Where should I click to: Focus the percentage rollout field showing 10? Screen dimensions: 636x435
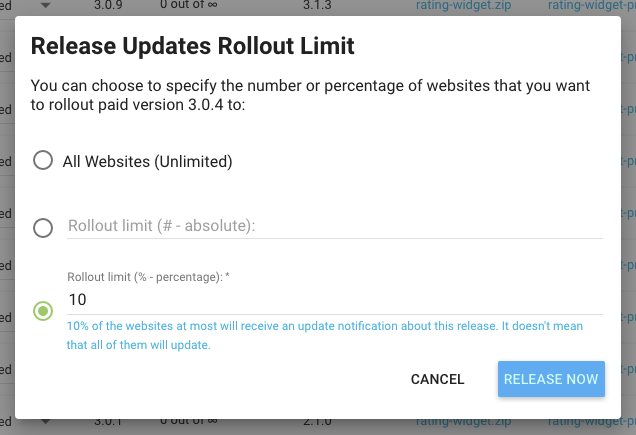(x=334, y=300)
